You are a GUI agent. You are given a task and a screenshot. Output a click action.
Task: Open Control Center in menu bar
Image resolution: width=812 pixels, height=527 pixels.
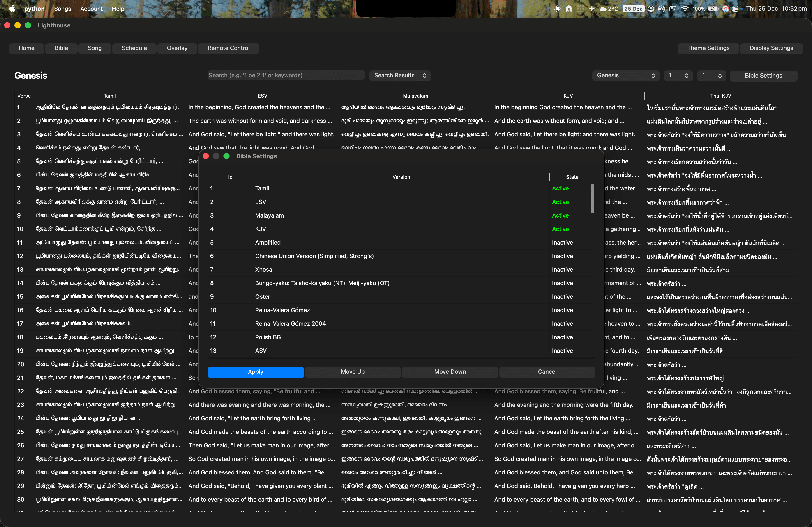(735, 9)
